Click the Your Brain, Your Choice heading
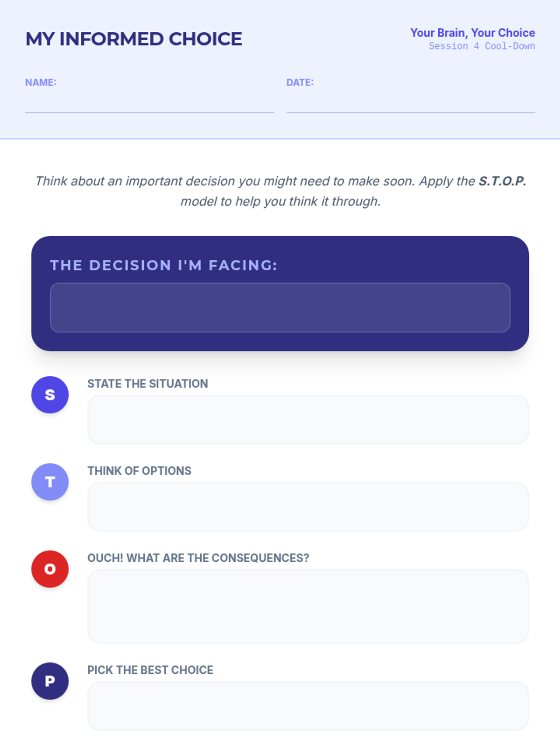 coord(472,33)
